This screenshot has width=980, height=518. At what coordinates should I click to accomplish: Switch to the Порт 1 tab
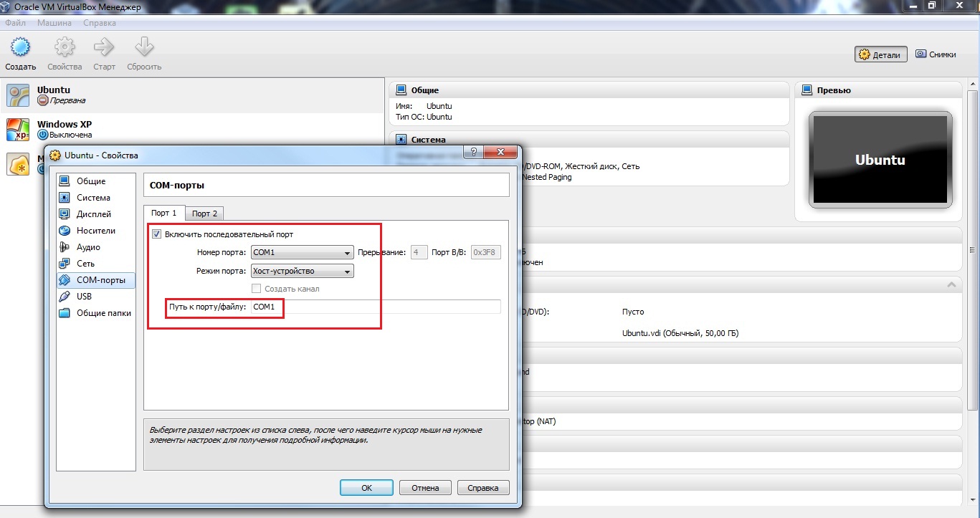[x=163, y=213]
